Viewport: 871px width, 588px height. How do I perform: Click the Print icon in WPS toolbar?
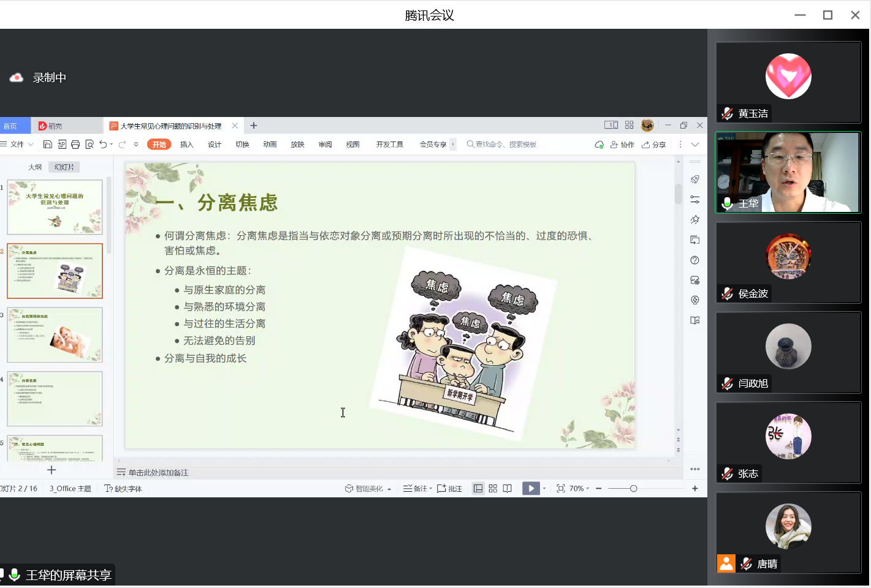click(75, 145)
